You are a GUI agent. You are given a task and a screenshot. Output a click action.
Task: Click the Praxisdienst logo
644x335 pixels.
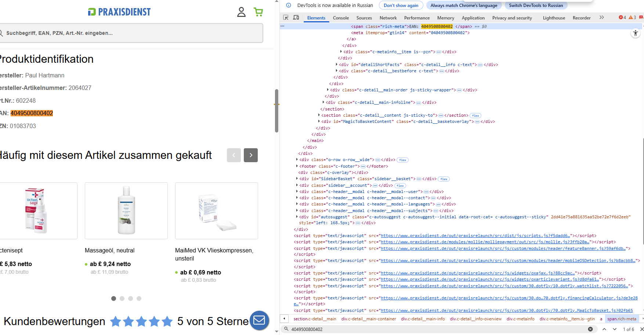point(119,12)
